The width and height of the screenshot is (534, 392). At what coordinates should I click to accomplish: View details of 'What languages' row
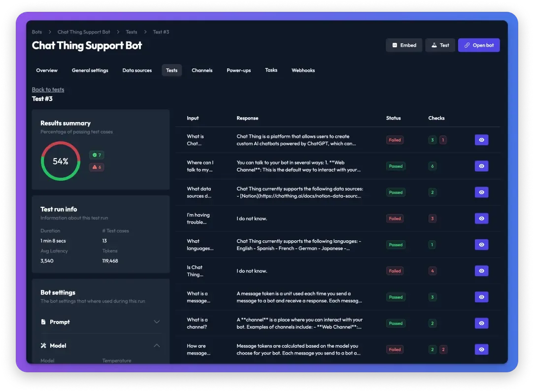coord(482,245)
